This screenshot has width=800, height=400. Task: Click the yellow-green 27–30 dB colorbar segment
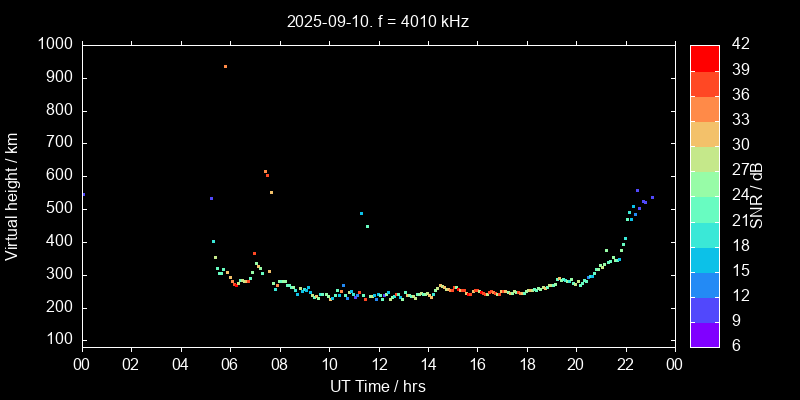coord(704,158)
